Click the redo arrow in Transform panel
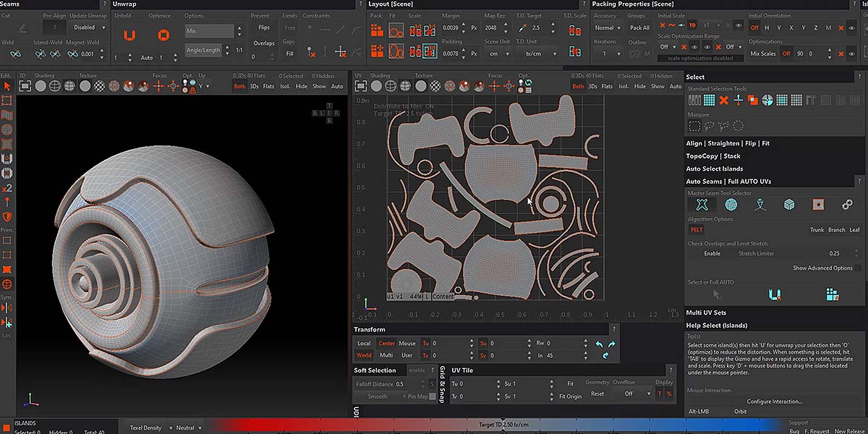The height and width of the screenshot is (434, 868). 612,344
